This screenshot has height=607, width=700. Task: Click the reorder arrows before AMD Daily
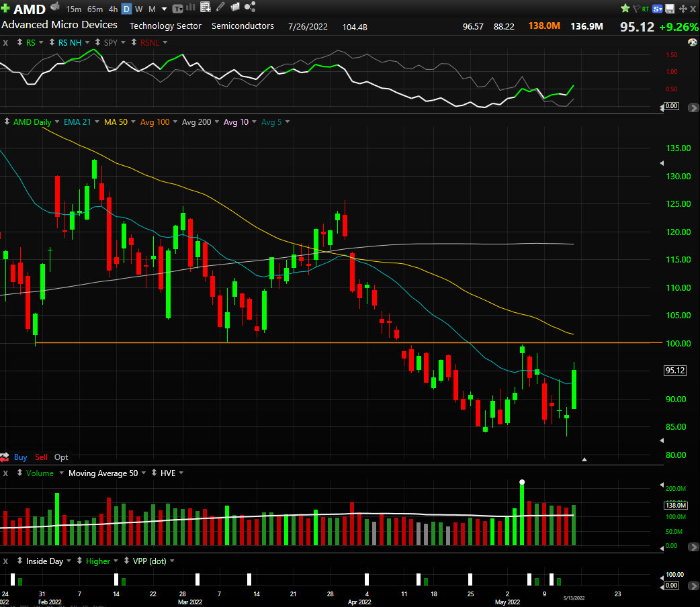point(7,122)
